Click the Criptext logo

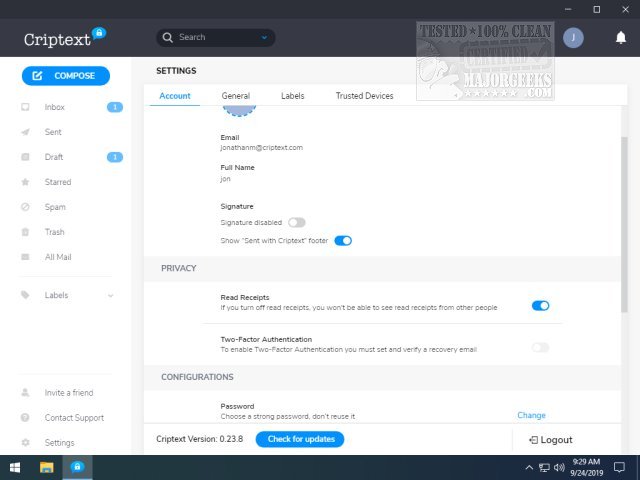[x=64, y=38]
